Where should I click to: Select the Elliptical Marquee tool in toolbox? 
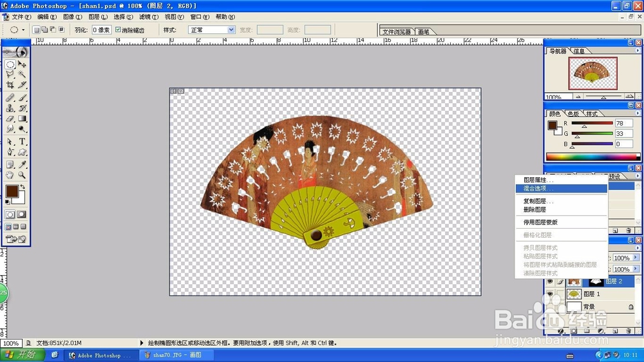(10, 64)
